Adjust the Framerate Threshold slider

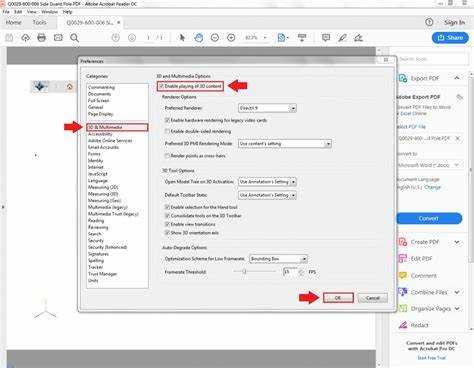pos(244,272)
